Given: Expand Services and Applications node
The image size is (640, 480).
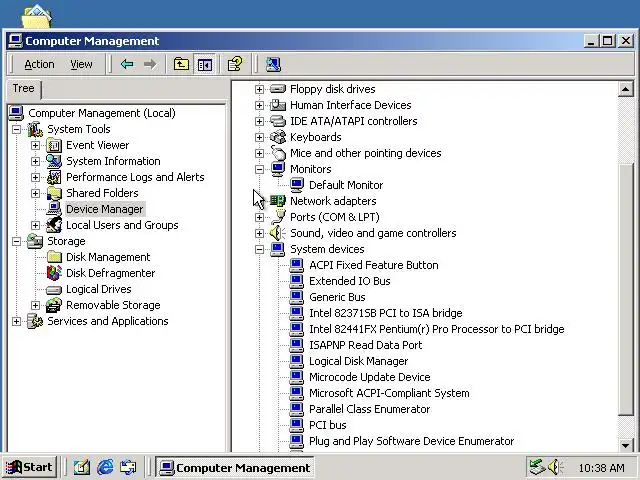Looking at the screenshot, I should [16, 321].
